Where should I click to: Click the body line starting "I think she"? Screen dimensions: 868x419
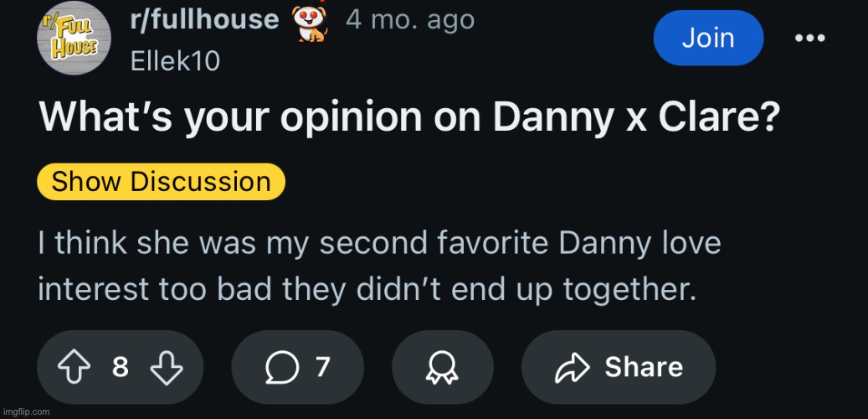(x=379, y=245)
